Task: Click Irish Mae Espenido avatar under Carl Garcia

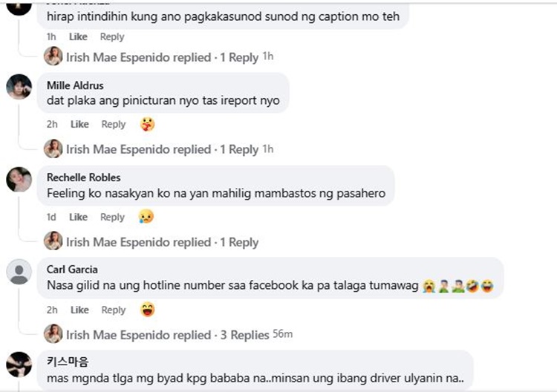Action: tap(53, 334)
